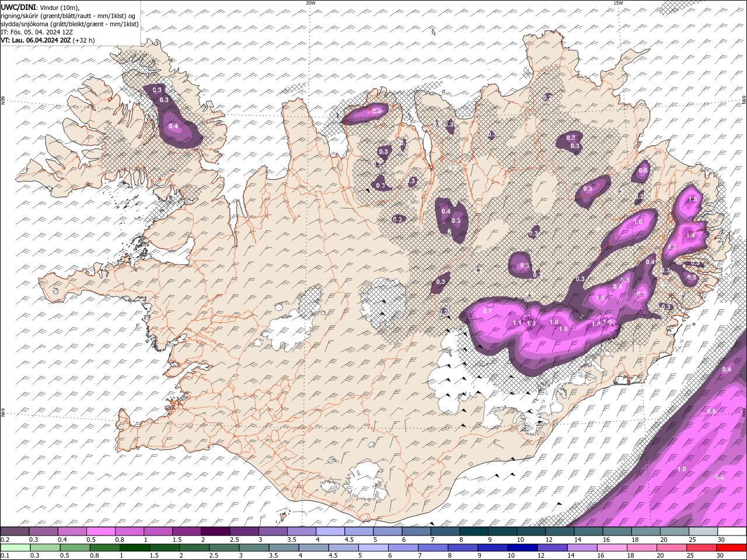Pick the 1 darkest green rain-scale swatch
Image resolution: width=747 pixels, height=560 pixels.
point(134,547)
